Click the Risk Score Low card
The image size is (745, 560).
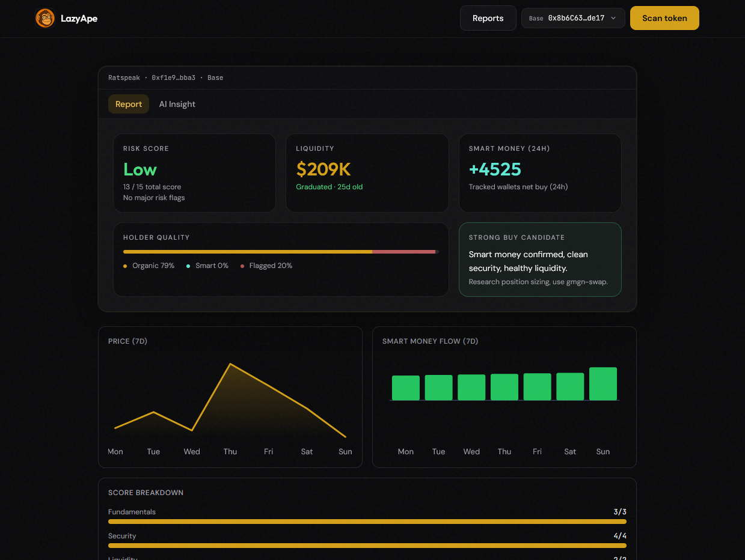coord(194,173)
